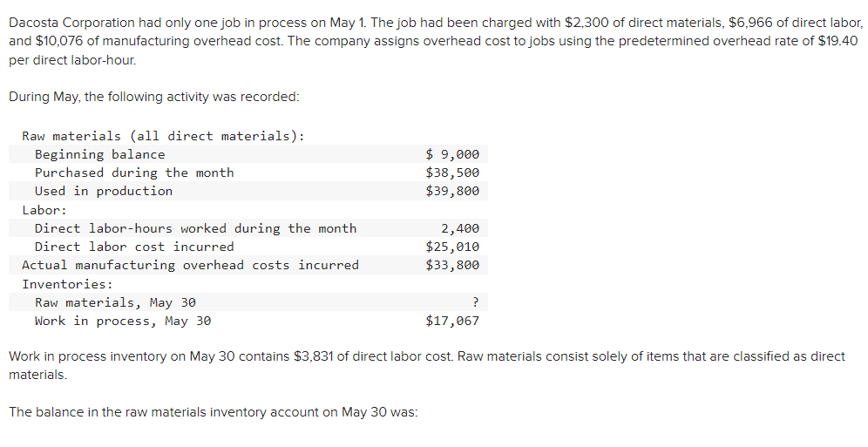Screen dimensions: 868x447
Task: Click the Purchased during the month row
Action: (x=248, y=173)
